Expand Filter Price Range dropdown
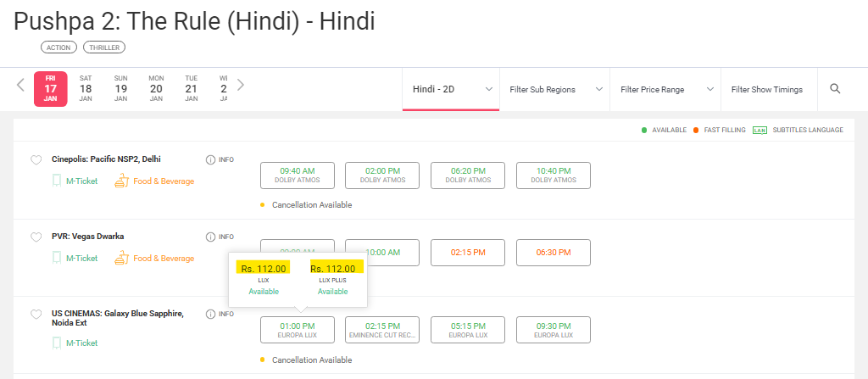This screenshot has height=379, width=868. (665, 89)
